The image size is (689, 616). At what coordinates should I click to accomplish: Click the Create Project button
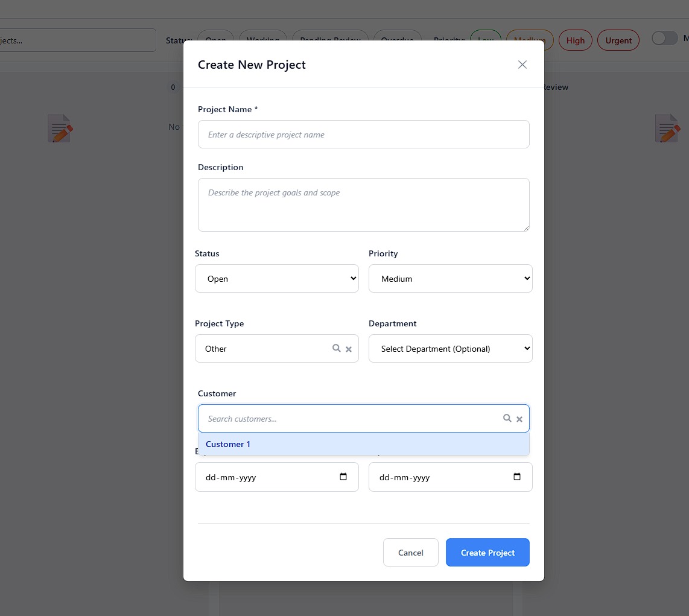tap(487, 552)
